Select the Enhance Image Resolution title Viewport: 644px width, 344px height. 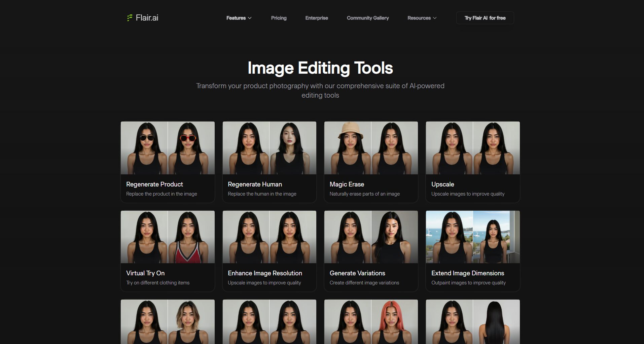click(265, 273)
